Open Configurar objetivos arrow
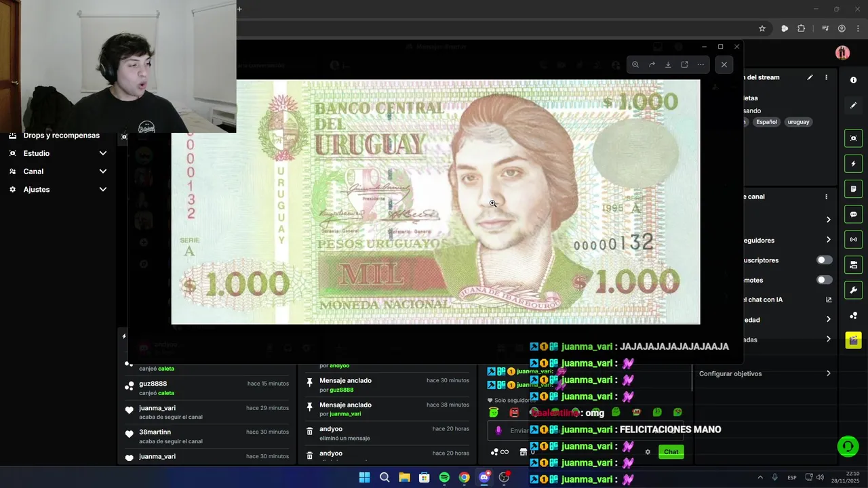 [x=828, y=373]
